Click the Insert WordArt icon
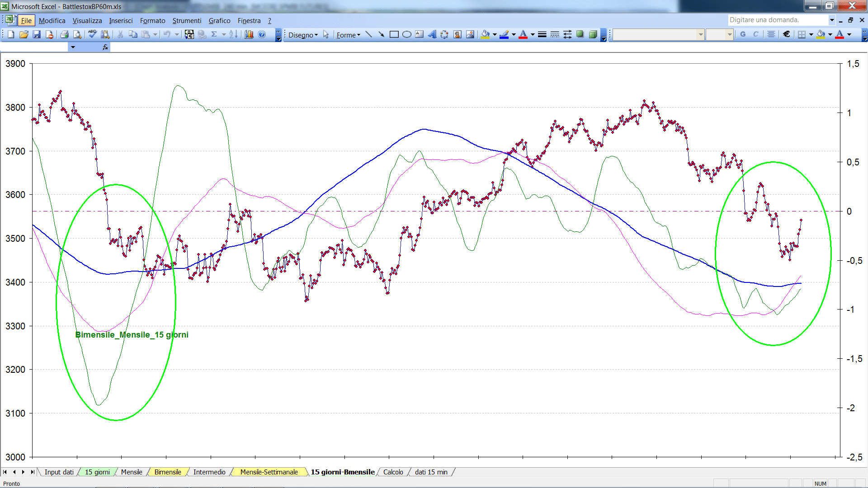Viewport: 868px width, 488px height. pos(432,34)
